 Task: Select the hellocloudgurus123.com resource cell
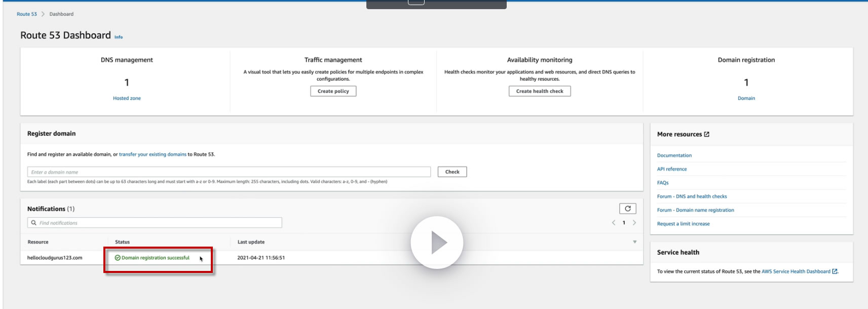pos(55,258)
